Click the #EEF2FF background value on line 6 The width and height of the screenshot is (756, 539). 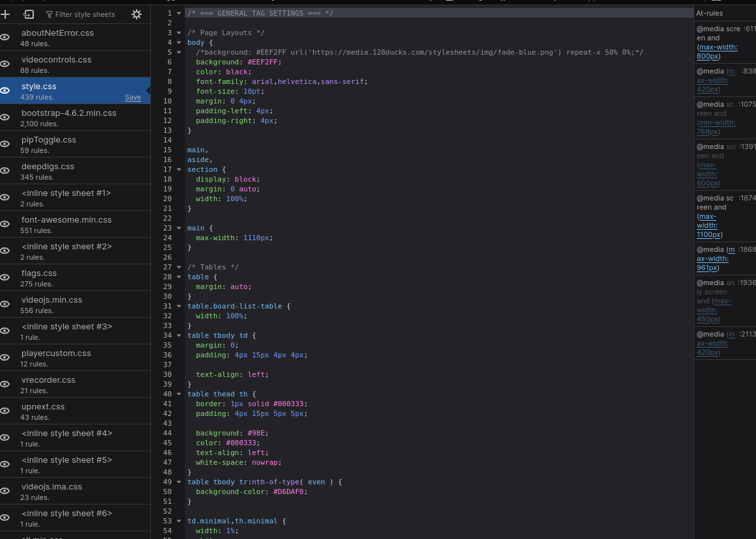pyautogui.click(x=263, y=62)
